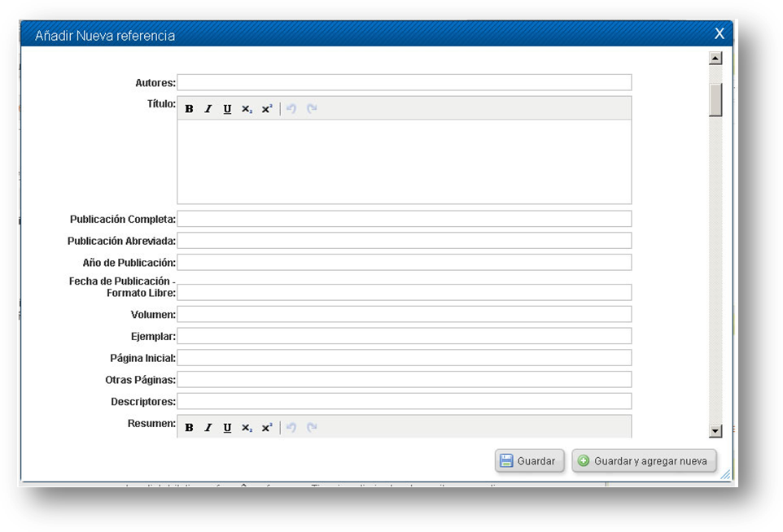Image resolution: width=783 pixels, height=532 pixels.
Task: Apply subscript in the Título editor toolbar
Action: pos(247,109)
